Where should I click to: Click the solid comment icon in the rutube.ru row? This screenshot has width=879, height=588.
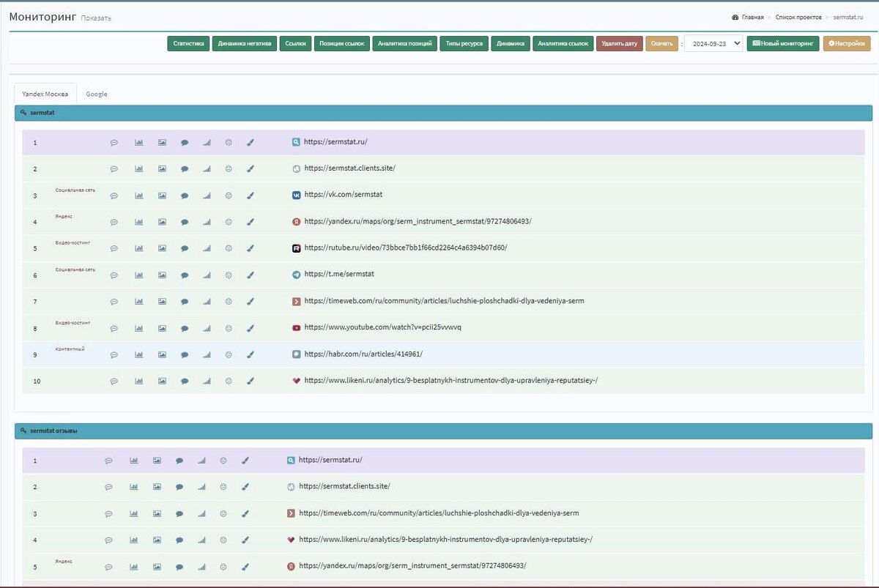click(185, 249)
